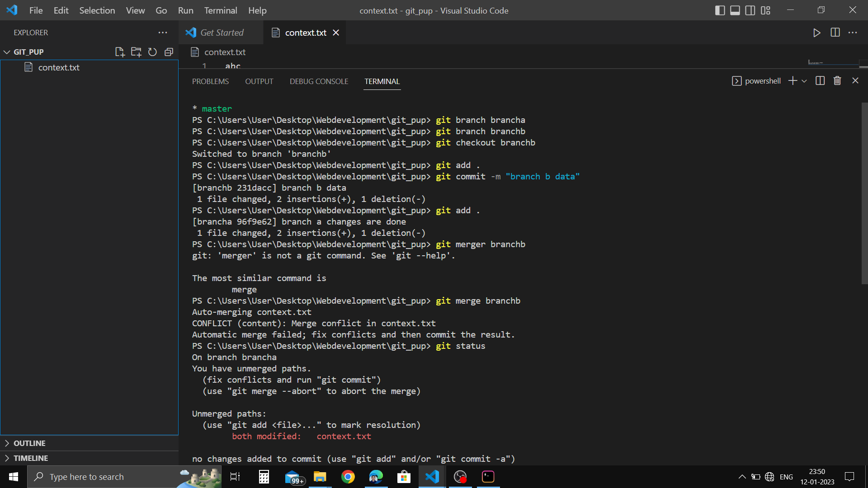Click the taskbar search box
Image resolution: width=868 pixels, height=488 pixels.
coord(124,477)
